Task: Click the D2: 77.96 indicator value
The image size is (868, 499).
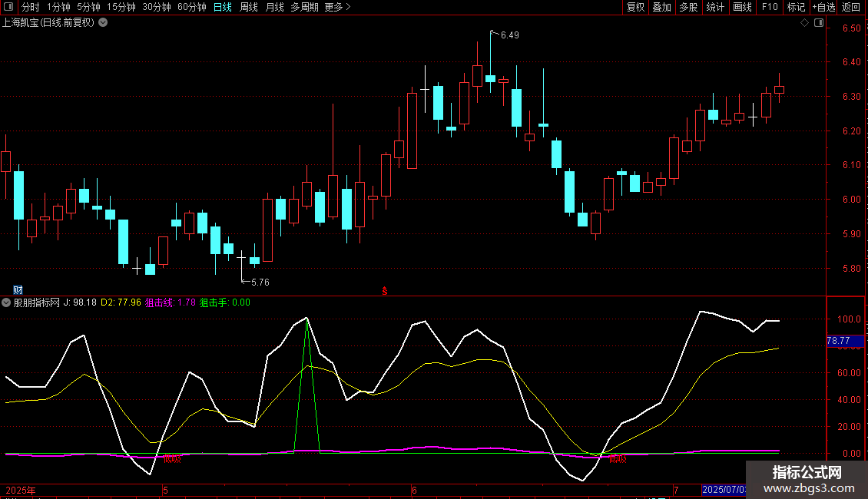Action: point(121,302)
